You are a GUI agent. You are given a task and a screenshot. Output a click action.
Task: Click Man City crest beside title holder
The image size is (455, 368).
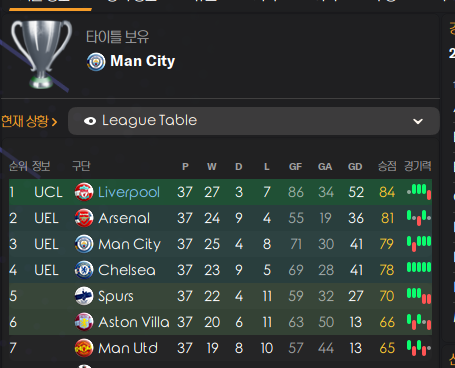point(96,62)
